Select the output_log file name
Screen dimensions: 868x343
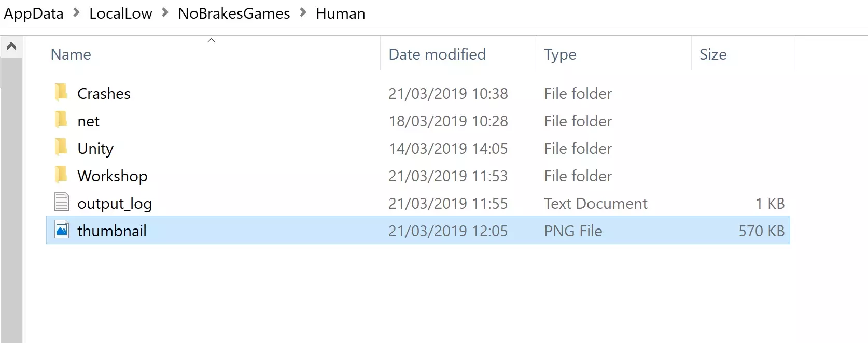[x=115, y=204]
